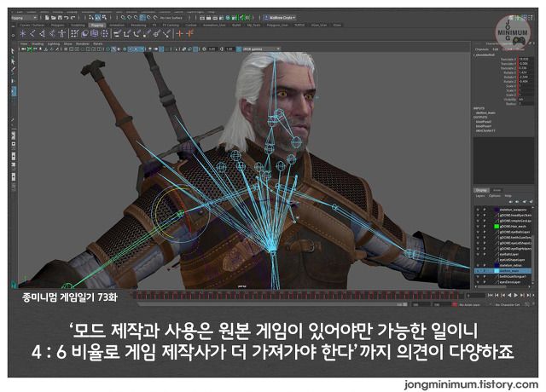Toggle visibility V of eyeGlossLayer
Image resolution: width=546 pixels, height=392 pixels.
coord(478,282)
